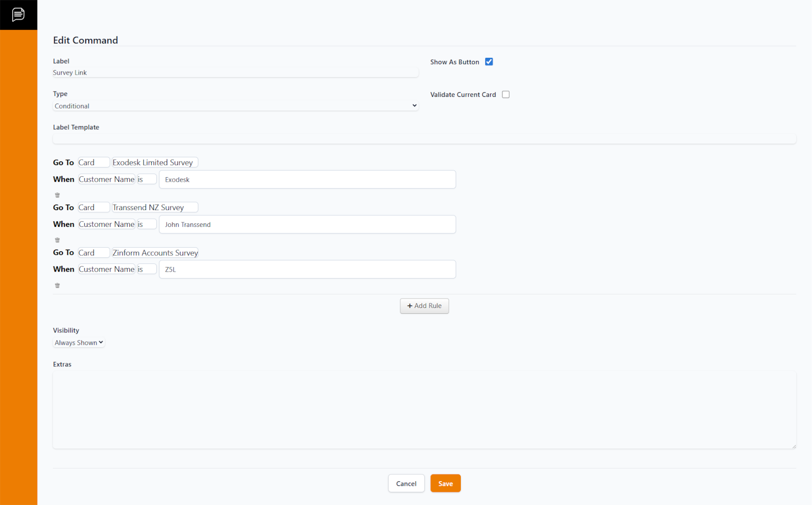Change the Transsend NZ Survey card selection
The height and width of the screenshot is (505, 812).
pyautogui.click(x=154, y=208)
